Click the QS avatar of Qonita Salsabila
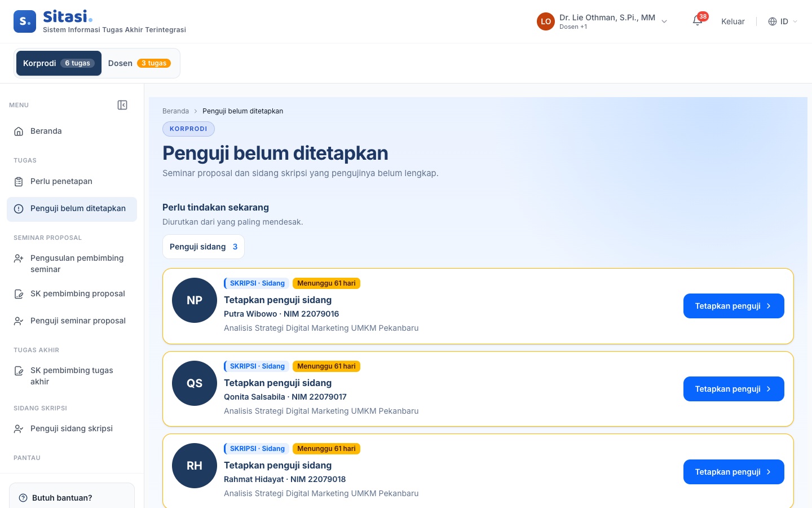Screen dimensions: 812x508 (195, 383)
